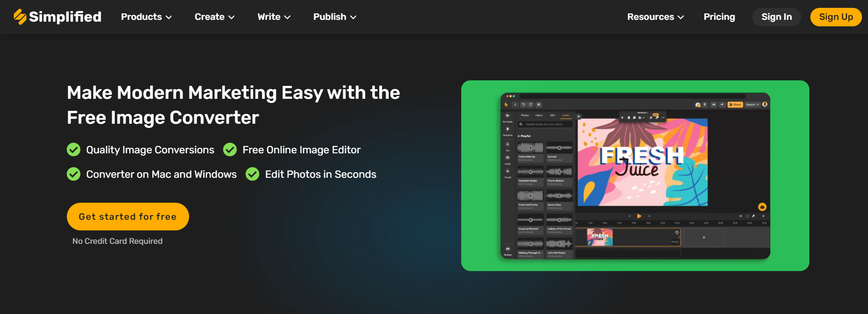Click Get started for free

(128, 217)
